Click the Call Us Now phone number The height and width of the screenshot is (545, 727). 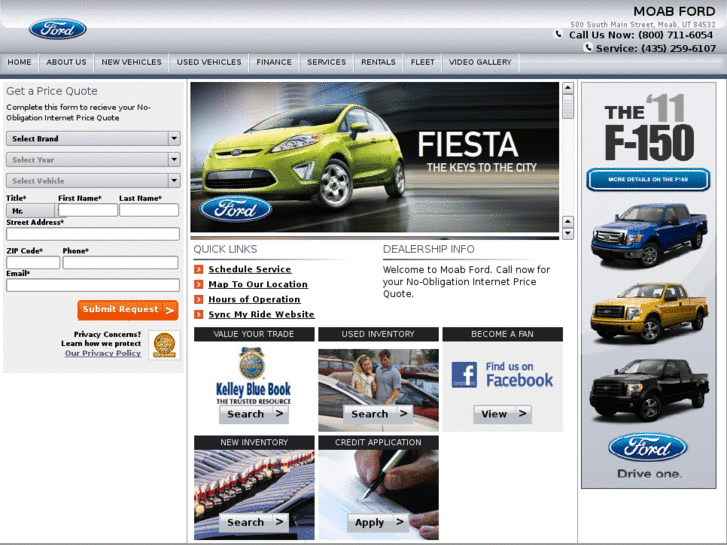pos(676,35)
